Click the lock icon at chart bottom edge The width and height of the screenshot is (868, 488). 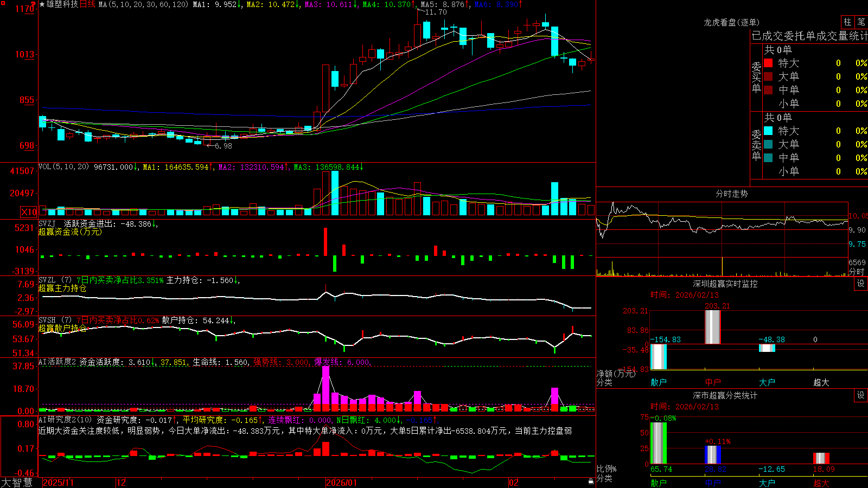click(x=591, y=481)
